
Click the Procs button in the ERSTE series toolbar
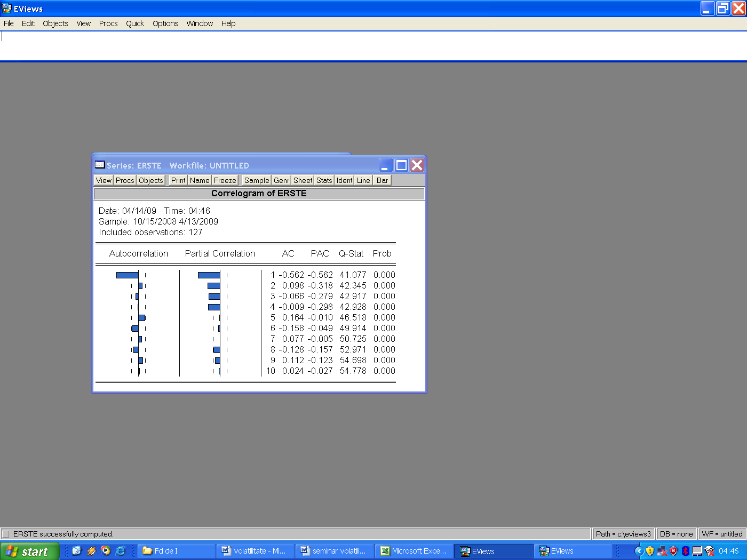pos(125,180)
